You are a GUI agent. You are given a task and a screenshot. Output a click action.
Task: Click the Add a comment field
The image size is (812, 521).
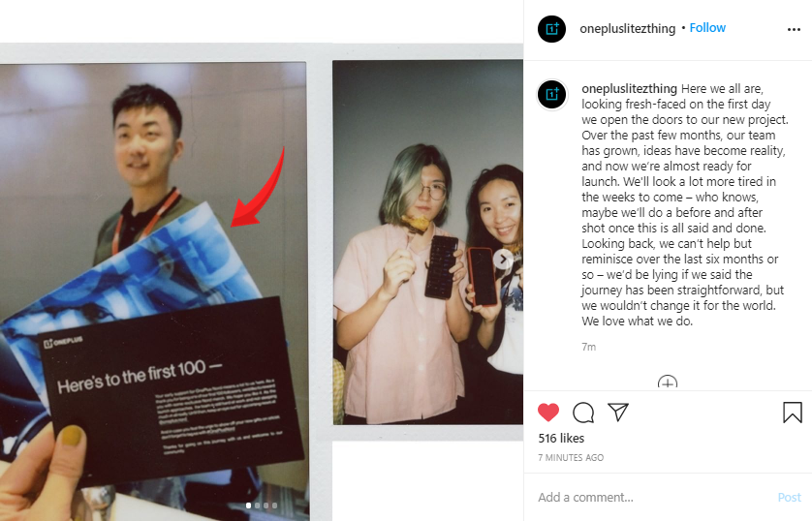click(x=652, y=497)
